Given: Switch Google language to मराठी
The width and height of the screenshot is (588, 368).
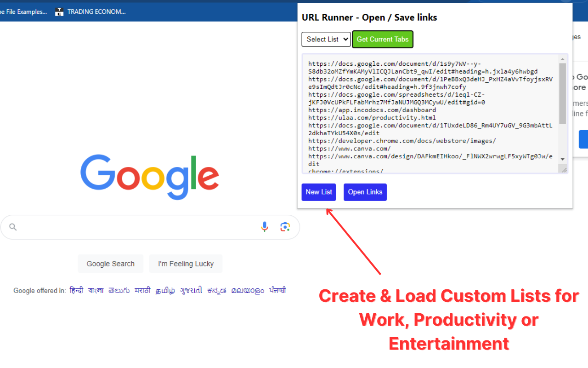Looking at the screenshot, I should (x=142, y=290).
